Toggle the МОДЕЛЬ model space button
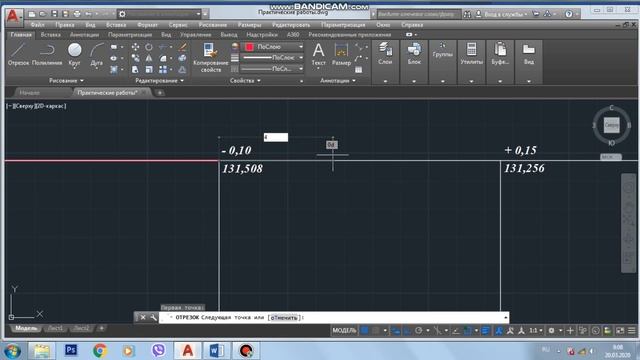640x360 pixels. 344,330
